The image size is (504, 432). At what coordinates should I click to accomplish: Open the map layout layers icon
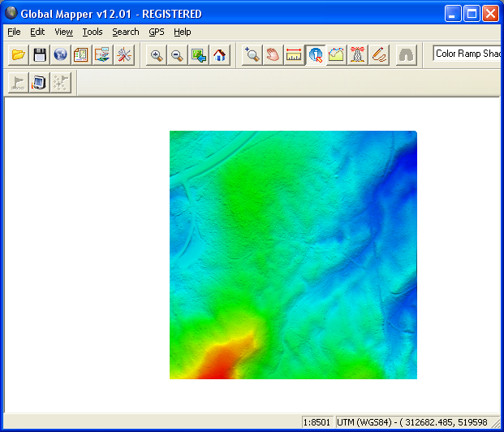click(102, 55)
